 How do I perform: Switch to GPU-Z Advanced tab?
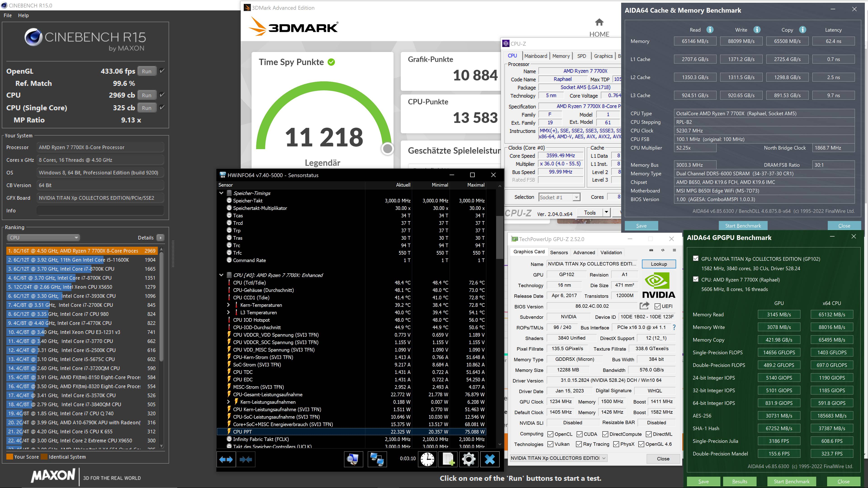pos(584,253)
